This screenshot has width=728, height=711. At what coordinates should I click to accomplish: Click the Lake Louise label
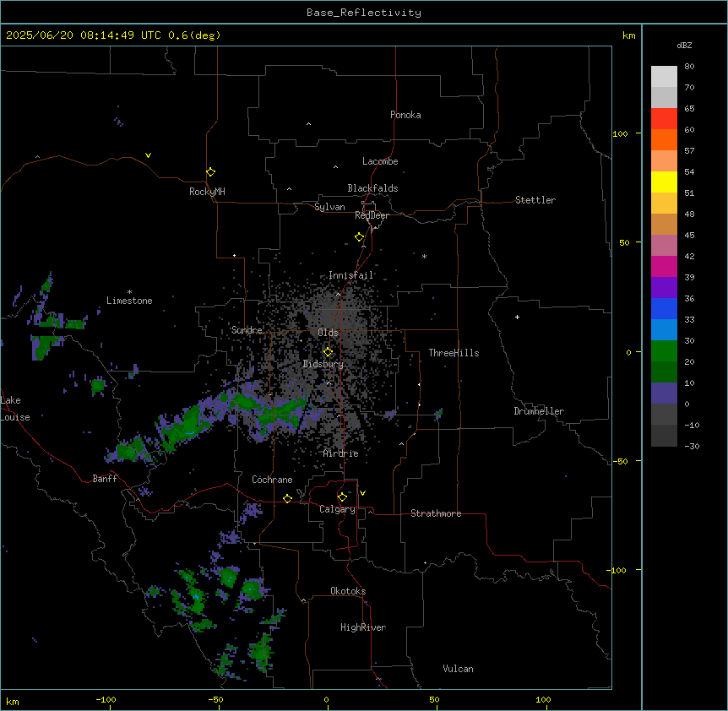pos(14,409)
